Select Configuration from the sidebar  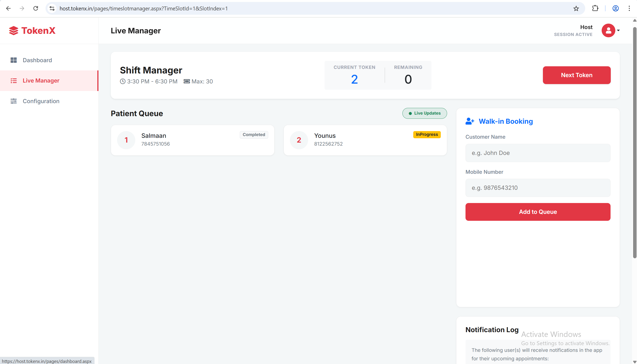(41, 101)
